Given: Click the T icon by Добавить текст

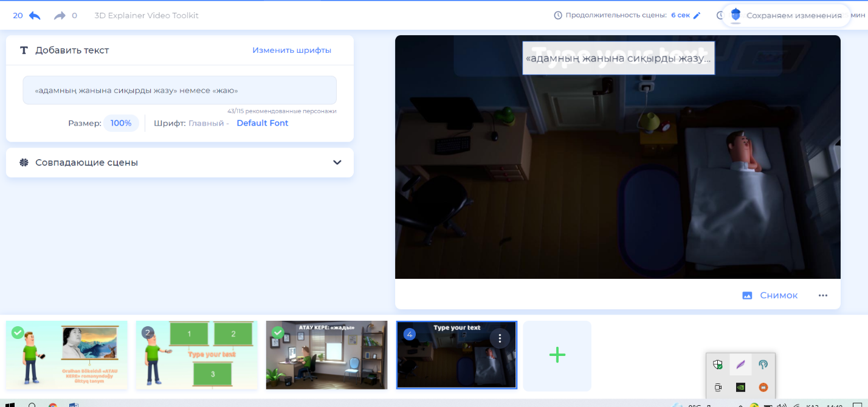Looking at the screenshot, I should pos(24,50).
